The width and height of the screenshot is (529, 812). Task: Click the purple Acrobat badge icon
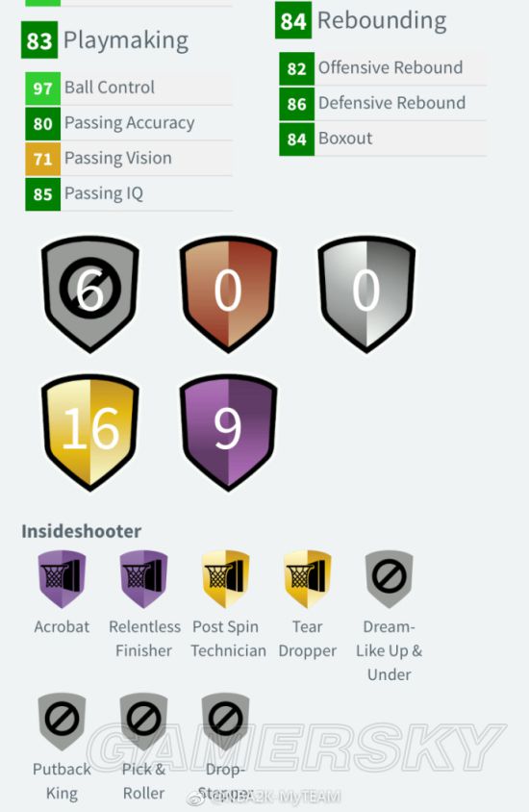62,578
